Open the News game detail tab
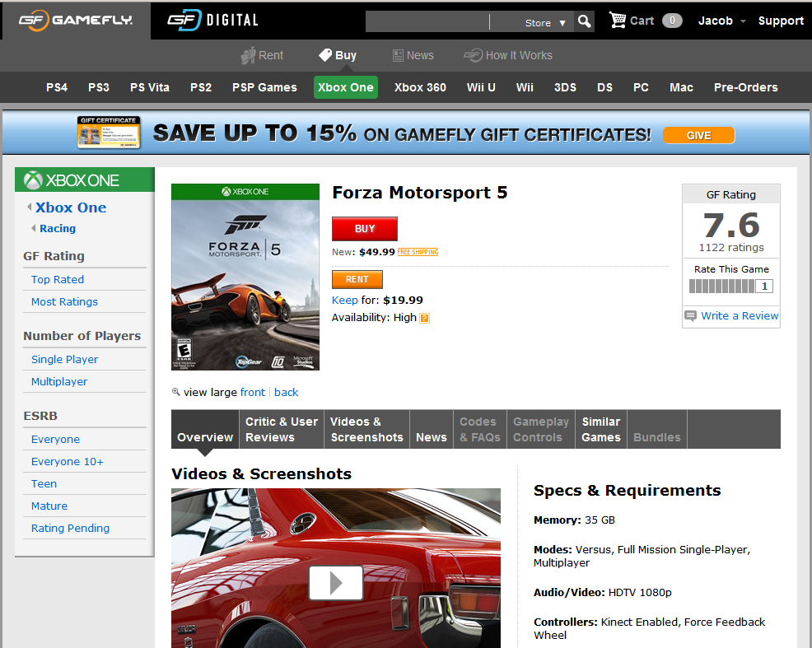The image size is (812, 648). click(432, 430)
